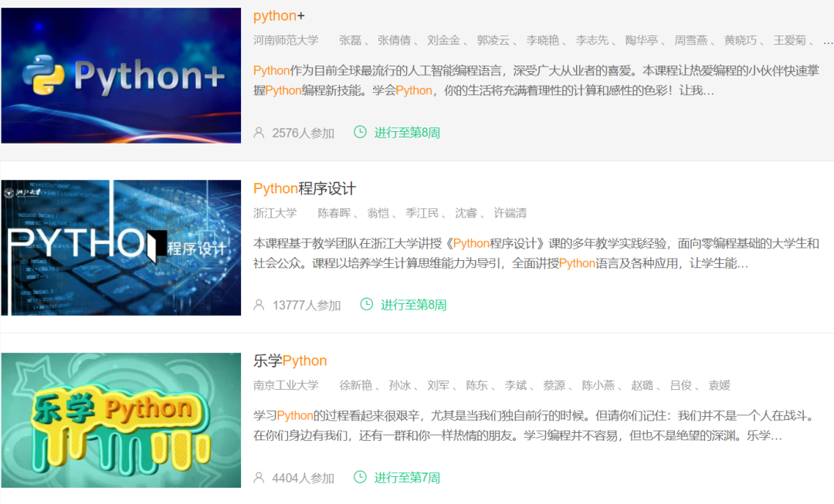
Task: Click teacher name 季江民
Action: (x=422, y=213)
